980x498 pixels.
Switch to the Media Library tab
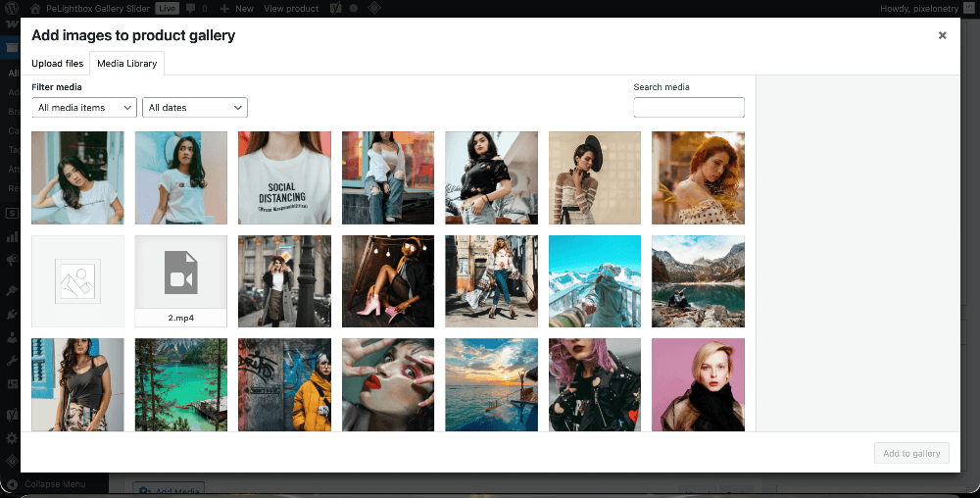tap(126, 64)
